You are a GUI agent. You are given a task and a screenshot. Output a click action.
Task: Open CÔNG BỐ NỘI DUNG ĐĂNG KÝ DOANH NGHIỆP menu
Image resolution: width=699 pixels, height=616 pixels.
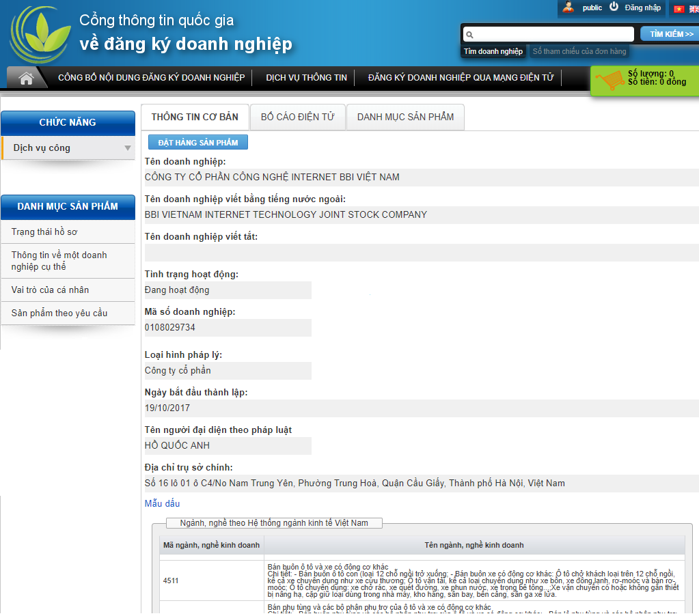(x=151, y=77)
